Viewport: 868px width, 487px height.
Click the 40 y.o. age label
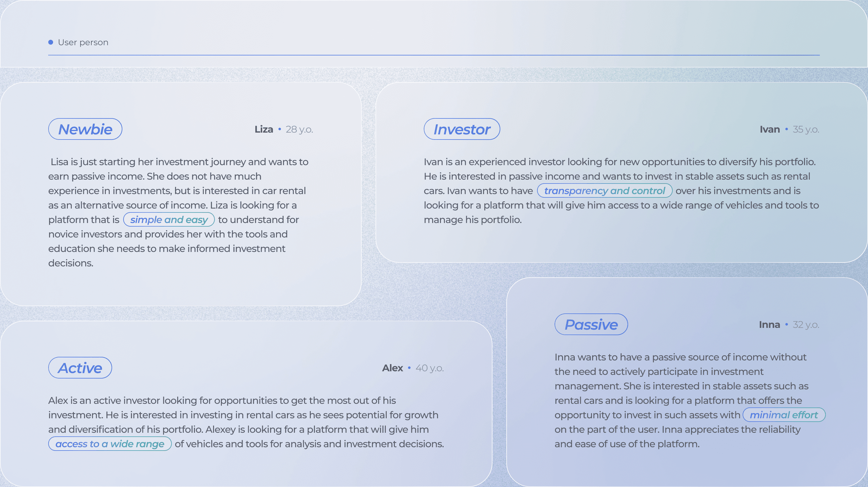pyautogui.click(x=429, y=368)
